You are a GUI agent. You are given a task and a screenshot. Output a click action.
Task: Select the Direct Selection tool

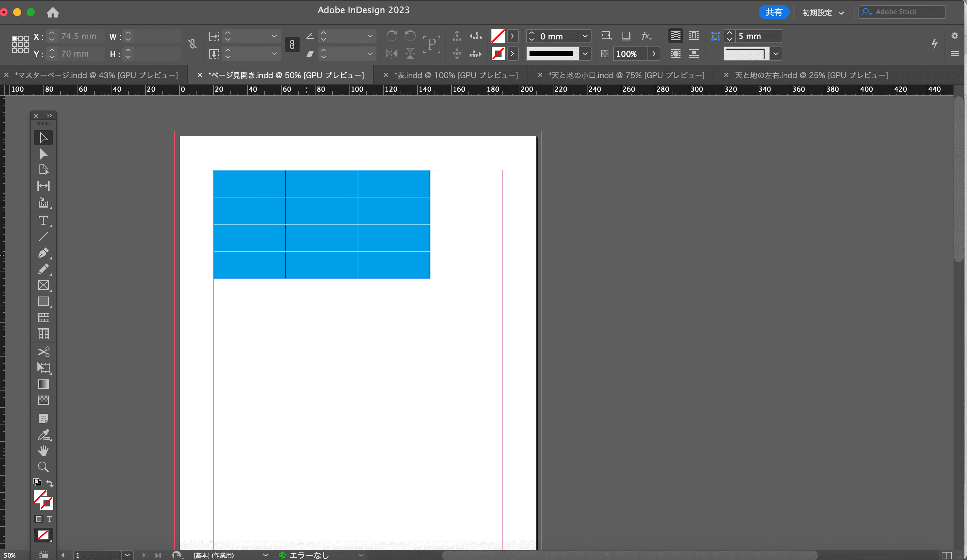tap(43, 154)
